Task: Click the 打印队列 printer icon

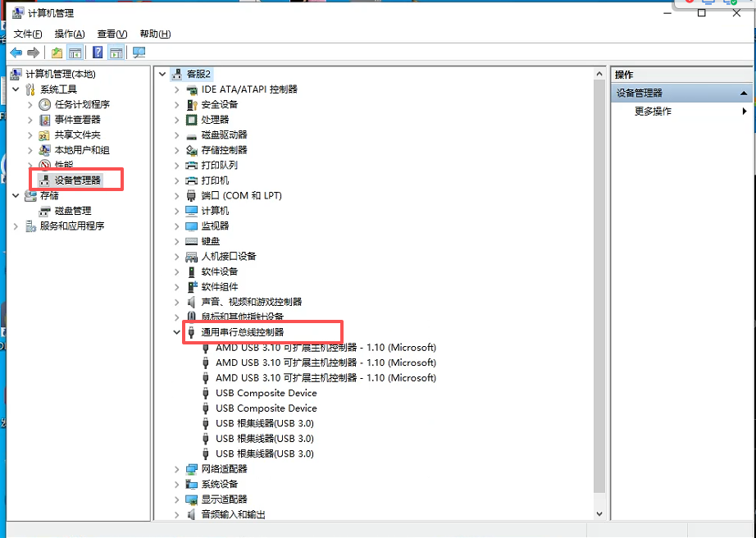Action: point(191,166)
